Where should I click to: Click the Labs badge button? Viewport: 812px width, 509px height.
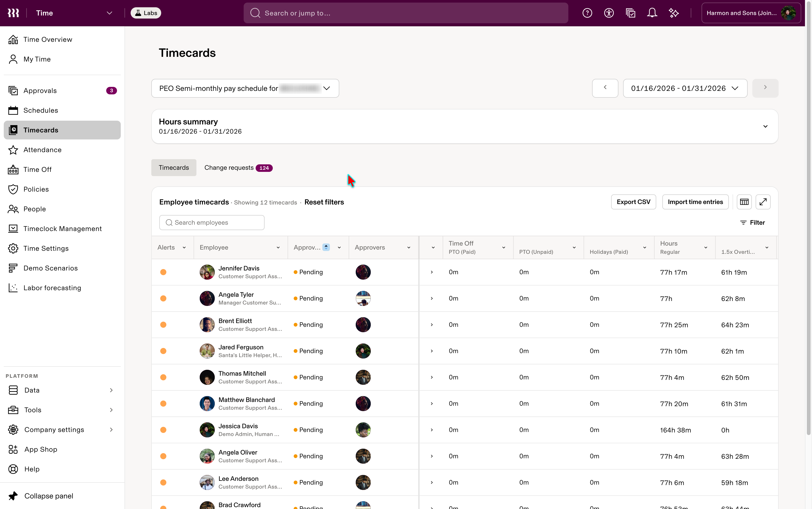coord(146,13)
